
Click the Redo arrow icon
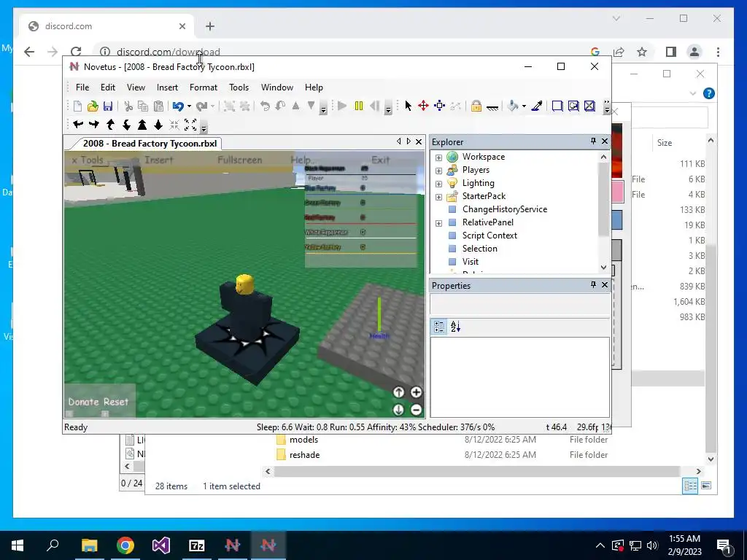click(x=201, y=106)
